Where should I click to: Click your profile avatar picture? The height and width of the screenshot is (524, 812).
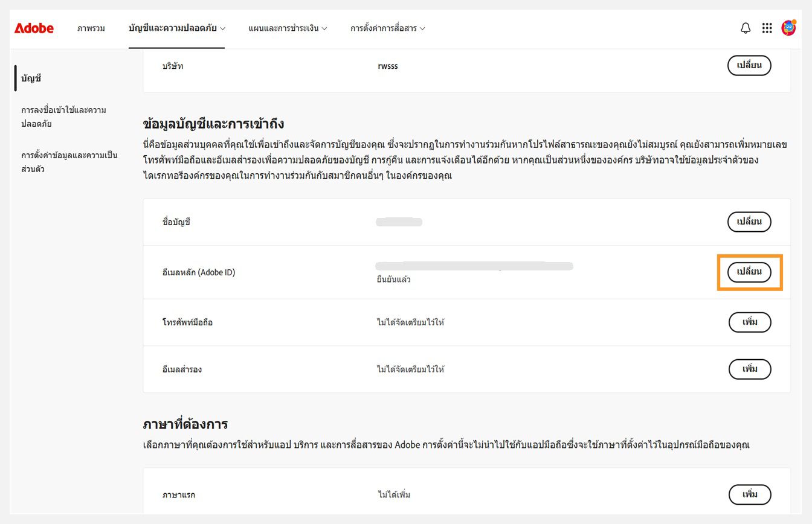coord(789,28)
